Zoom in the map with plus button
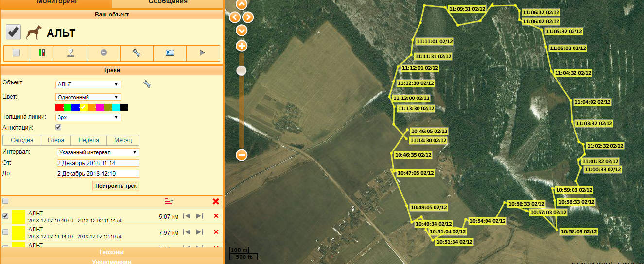The image size is (644, 264). pyautogui.click(x=242, y=46)
